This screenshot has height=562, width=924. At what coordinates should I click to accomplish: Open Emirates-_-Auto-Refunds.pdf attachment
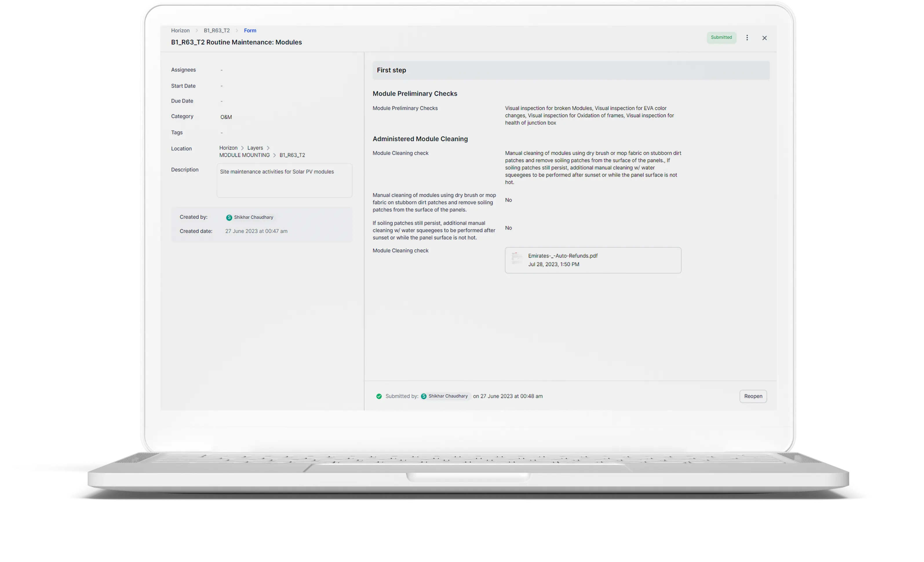pos(562,256)
